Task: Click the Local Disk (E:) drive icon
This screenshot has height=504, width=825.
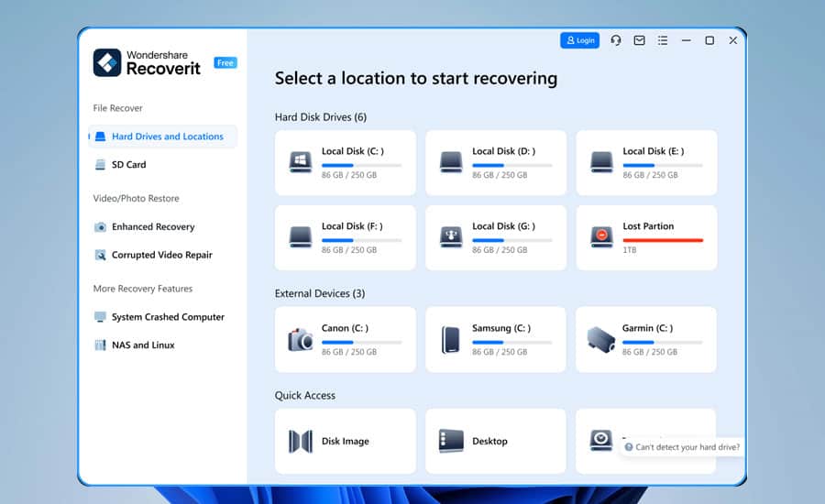Action: [x=601, y=162]
